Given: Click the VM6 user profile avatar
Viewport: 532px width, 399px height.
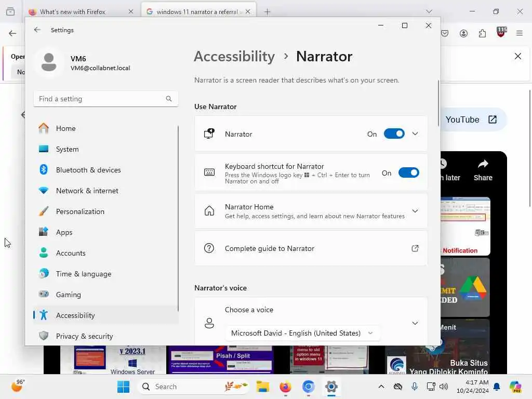Looking at the screenshot, I should click(49, 62).
